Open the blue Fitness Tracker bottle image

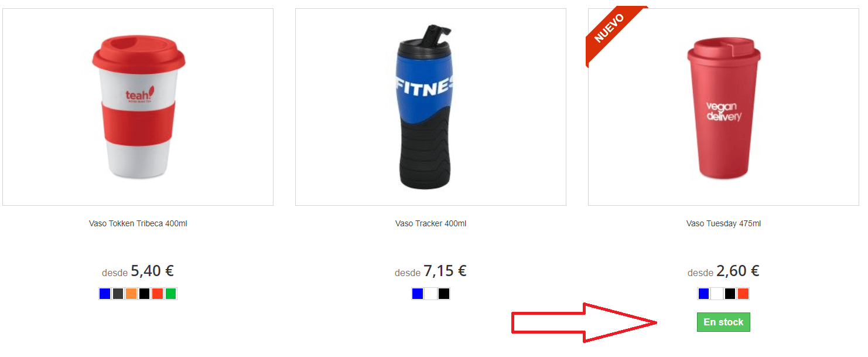430,107
